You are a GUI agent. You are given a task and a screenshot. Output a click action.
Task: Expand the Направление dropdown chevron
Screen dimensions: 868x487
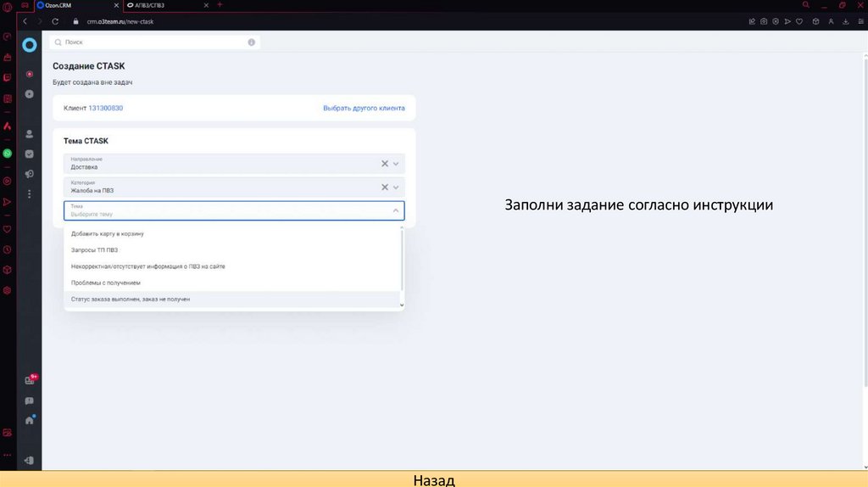tap(396, 164)
